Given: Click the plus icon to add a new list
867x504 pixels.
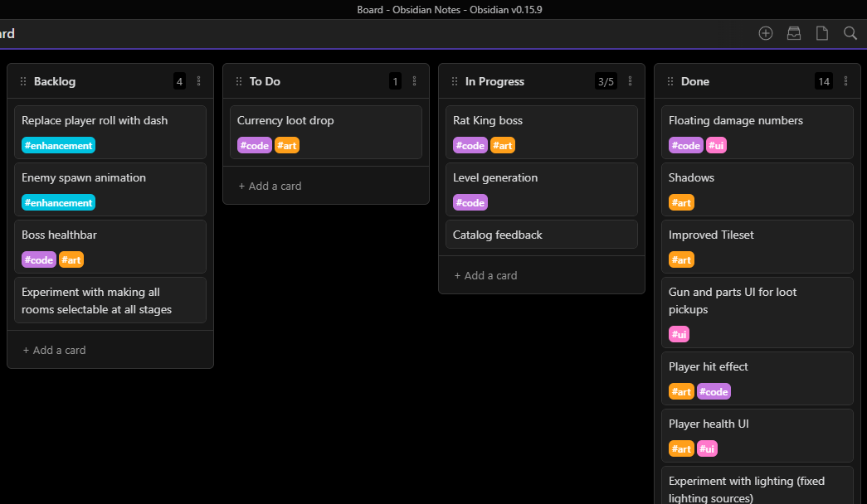Looking at the screenshot, I should coord(765,33).
